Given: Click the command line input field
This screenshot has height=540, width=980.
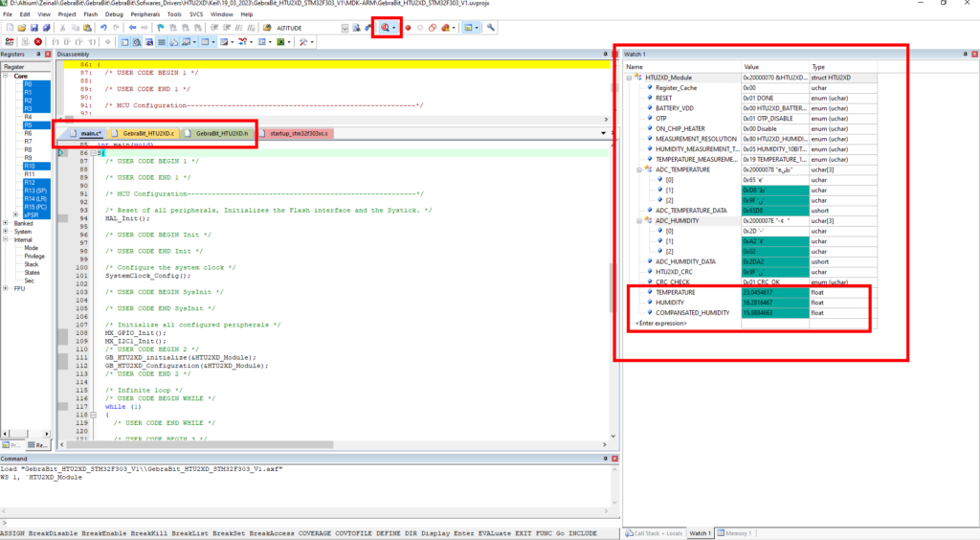Looking at the screenshot, I should click(x=311, y=523).
